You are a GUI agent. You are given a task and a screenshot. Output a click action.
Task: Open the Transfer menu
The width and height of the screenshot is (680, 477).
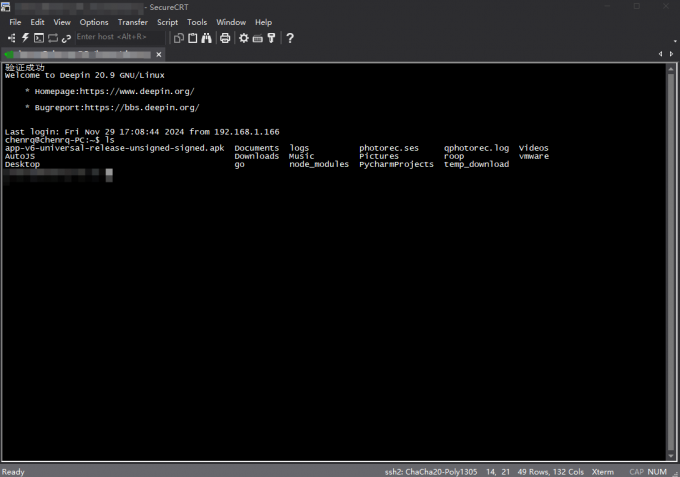(133, 22)
